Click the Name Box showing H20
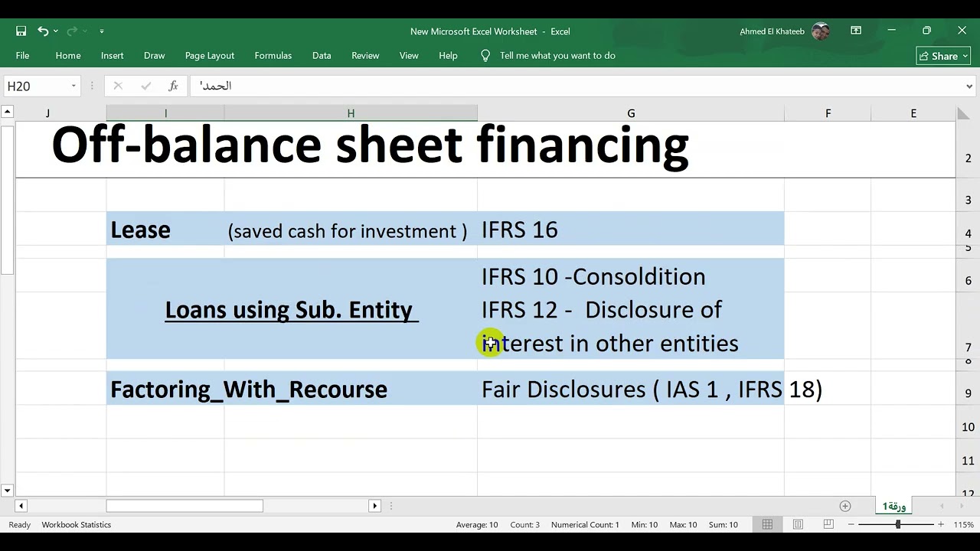 [35, 86]
